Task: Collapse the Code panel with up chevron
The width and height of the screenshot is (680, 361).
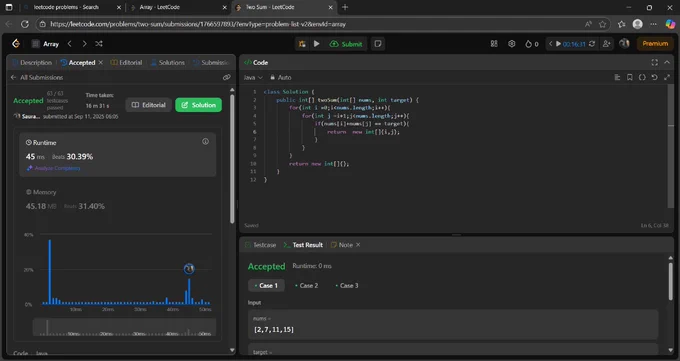Action: click(x=667, y=62)
